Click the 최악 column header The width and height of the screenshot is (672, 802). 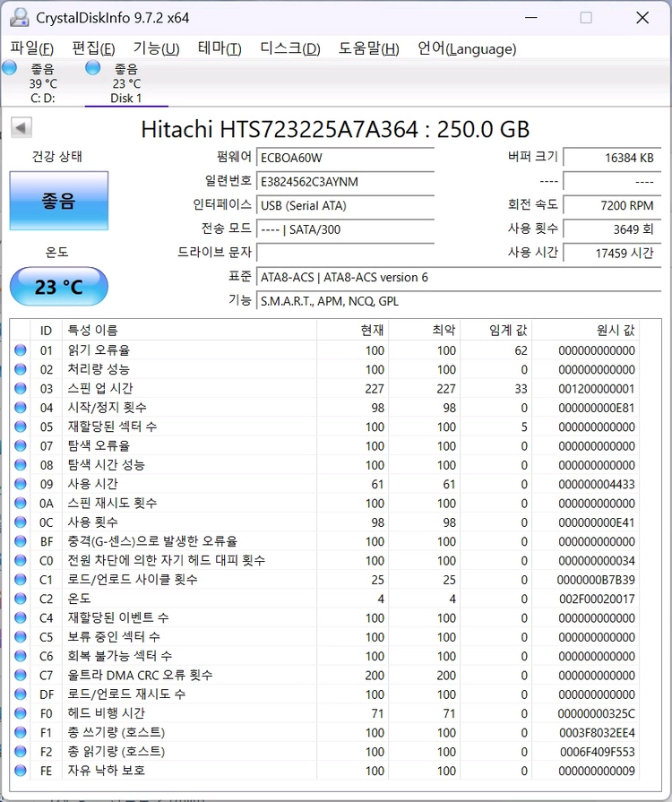coord(425,330)
